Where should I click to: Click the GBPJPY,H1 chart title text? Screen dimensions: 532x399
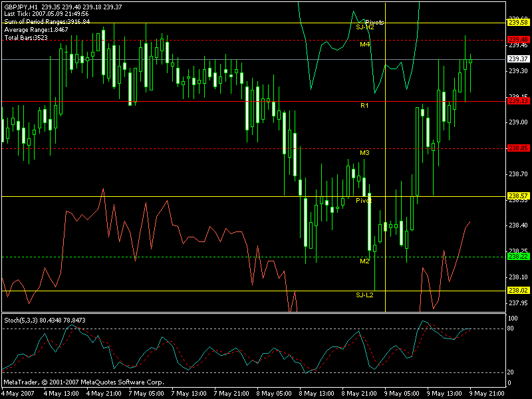pyautogui.click(x=20, y=6)
